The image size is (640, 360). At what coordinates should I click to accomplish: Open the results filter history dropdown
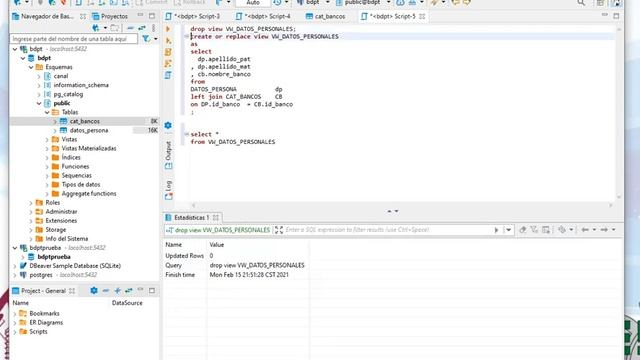pyautogui.click(x=509, y=230)
